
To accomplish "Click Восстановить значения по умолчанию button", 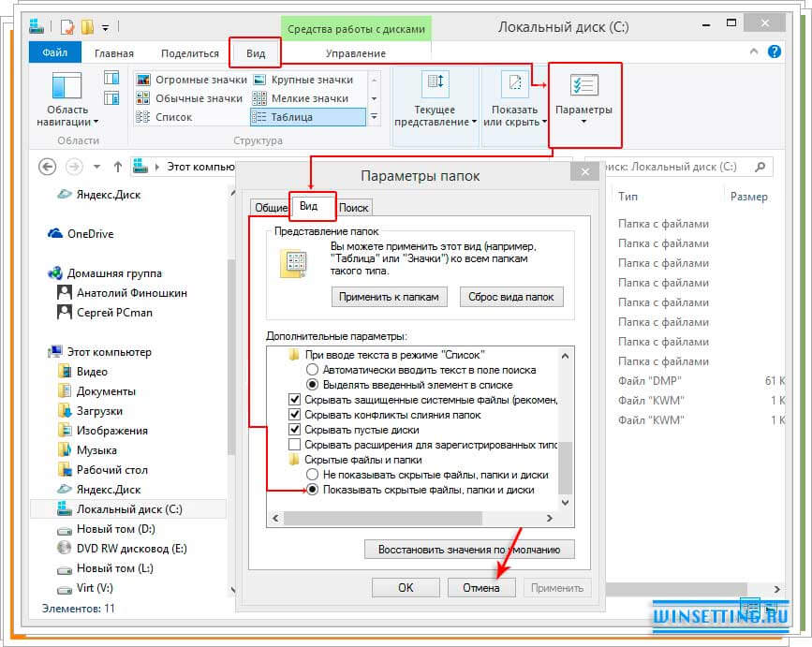I will click(468, 550).
